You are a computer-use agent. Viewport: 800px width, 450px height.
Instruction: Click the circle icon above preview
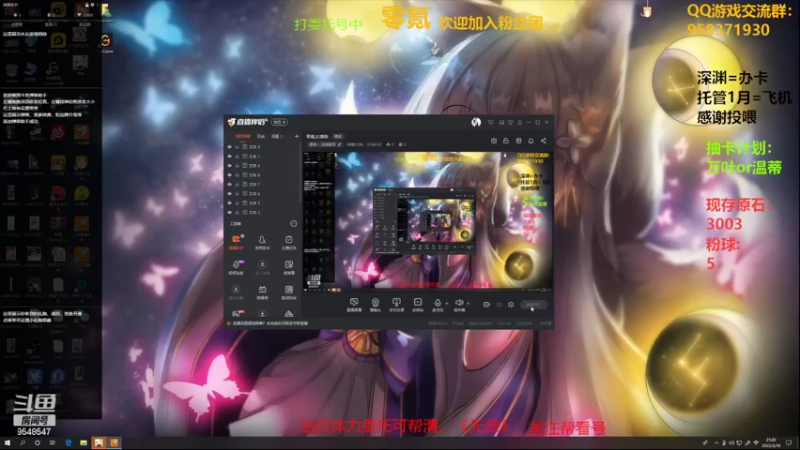coord(531,141)
